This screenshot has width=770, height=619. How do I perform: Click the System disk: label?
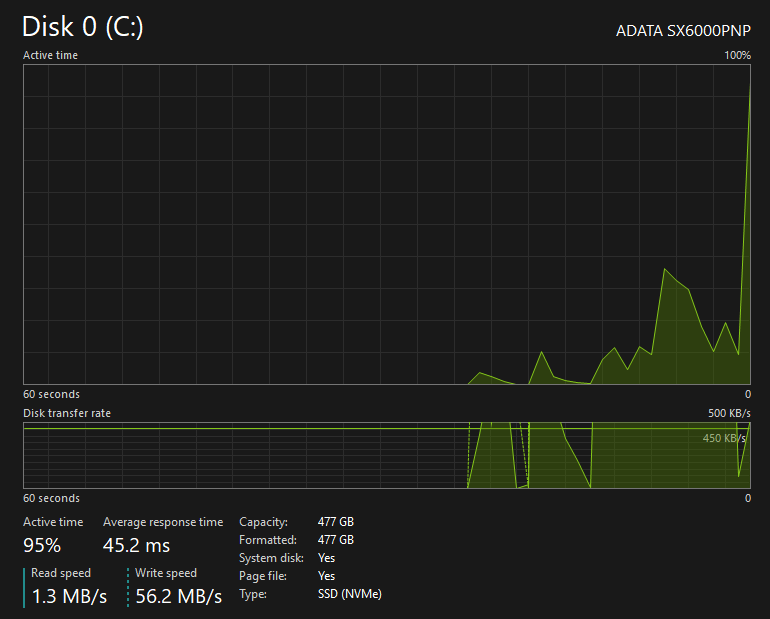(271, 558)
